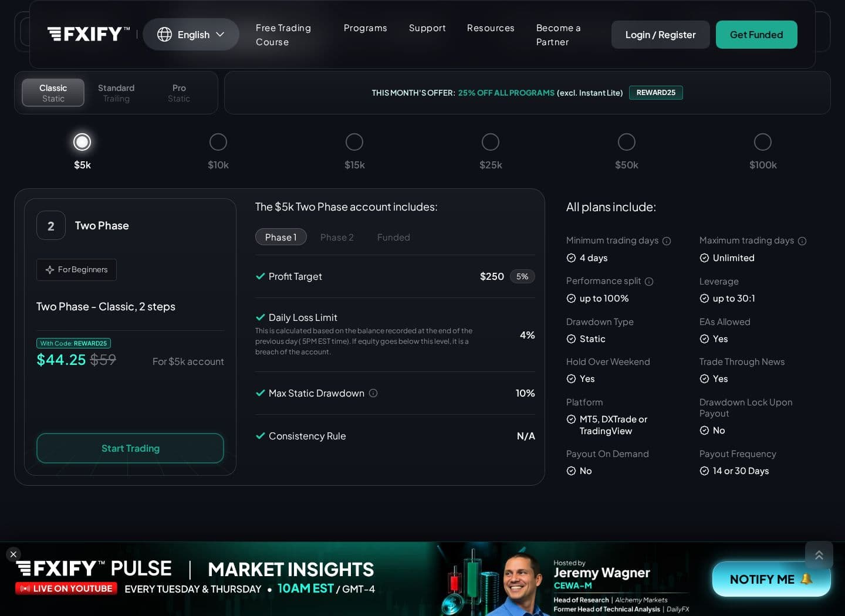Click the FXIFY logo
The width and height of the screenshot is (845, 616).
89,34
